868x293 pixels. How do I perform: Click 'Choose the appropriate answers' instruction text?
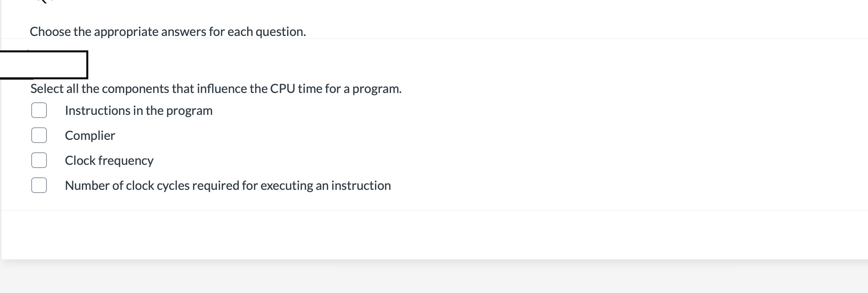[168, 32]
